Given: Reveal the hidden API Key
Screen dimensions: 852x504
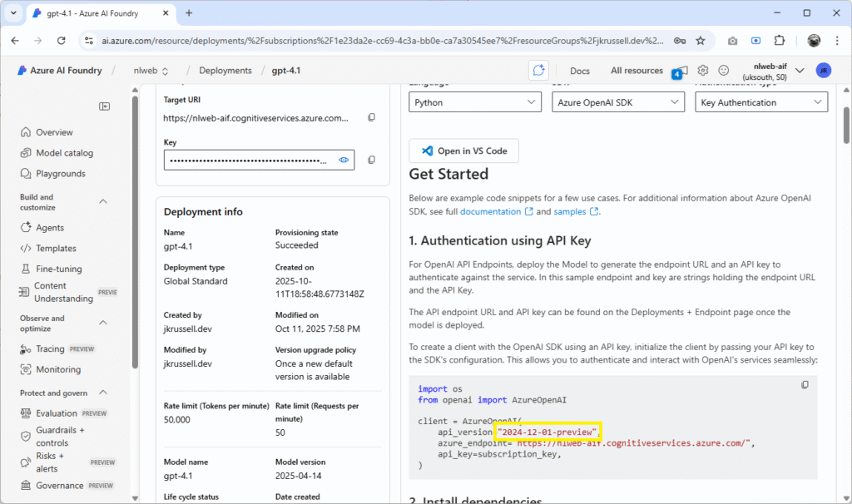Looking at the screenshot, I should (342, 159).
